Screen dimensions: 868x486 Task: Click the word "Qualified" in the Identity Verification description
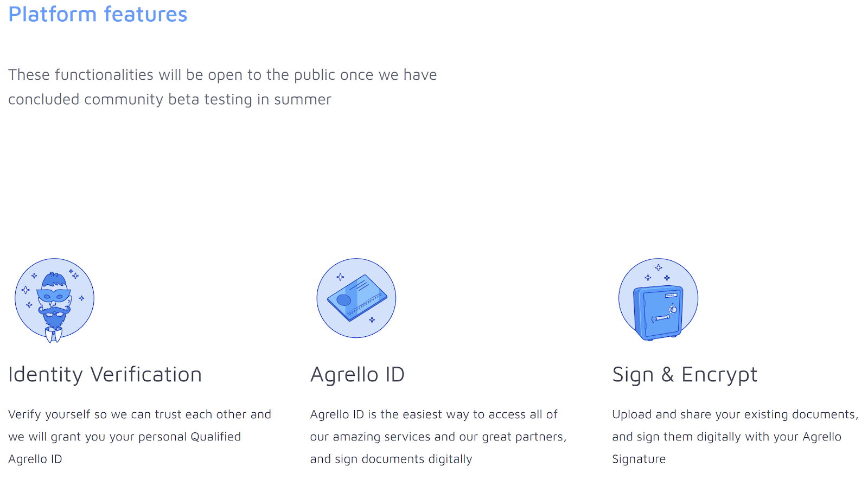215,437
